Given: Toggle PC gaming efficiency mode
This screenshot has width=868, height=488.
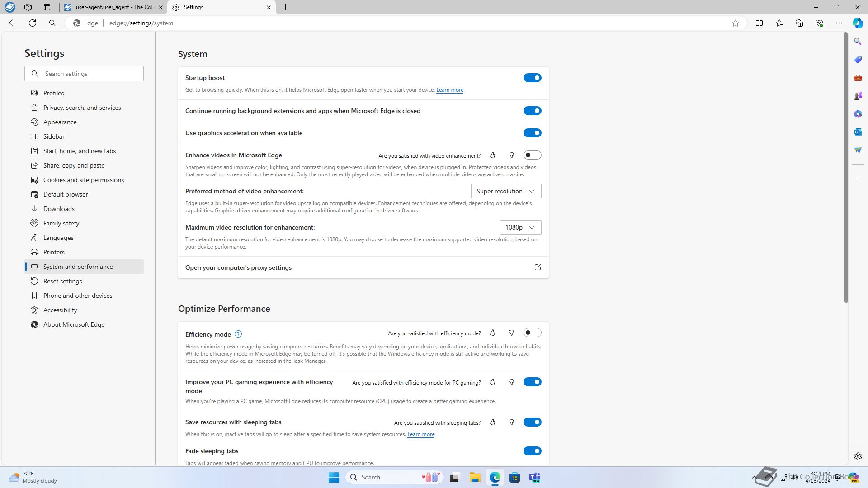Looking at the screenshot, I should point(532,382).
